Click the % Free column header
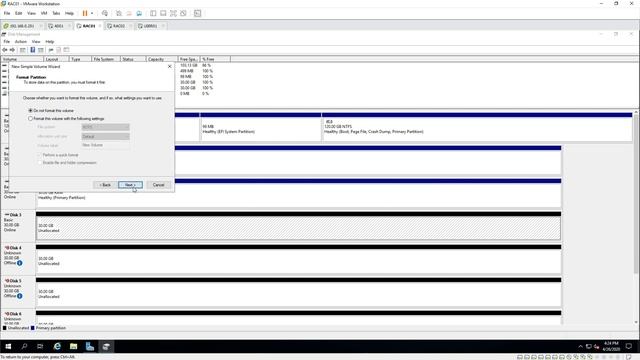Image resolution: width=640 pixels, height=360 pixels. click(215, 59)
